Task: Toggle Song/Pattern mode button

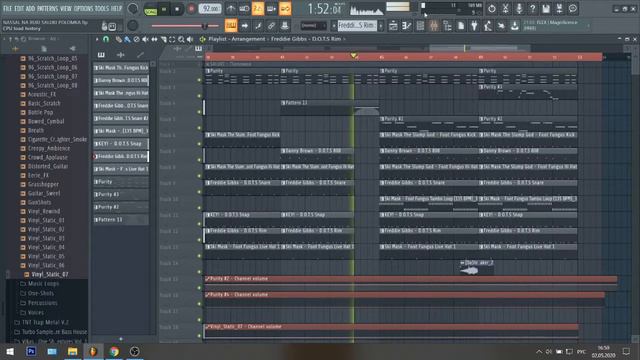Action: coord(151,9)
